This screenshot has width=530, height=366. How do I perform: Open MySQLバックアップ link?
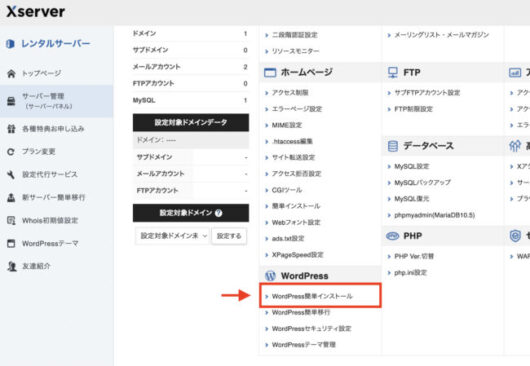tap(423, 182)
